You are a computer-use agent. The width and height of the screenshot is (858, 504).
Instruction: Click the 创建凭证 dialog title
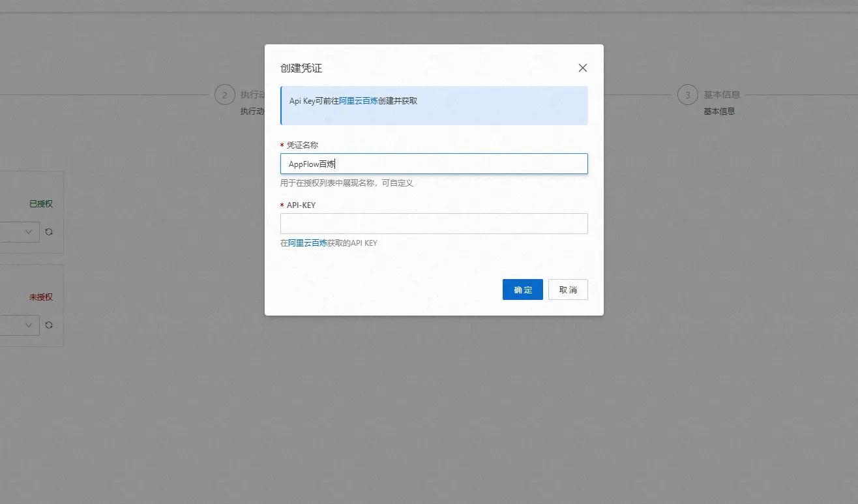[301, 68]
